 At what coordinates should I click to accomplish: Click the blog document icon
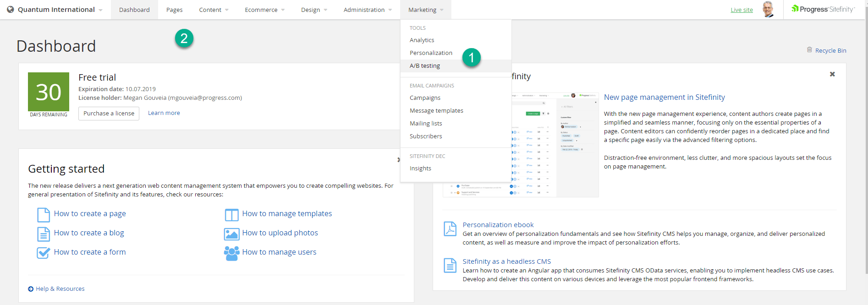point(43,234)
